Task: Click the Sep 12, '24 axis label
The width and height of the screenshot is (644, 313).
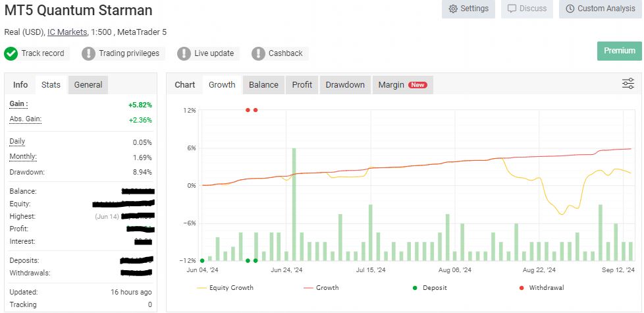Action: [x=618, y=270]
